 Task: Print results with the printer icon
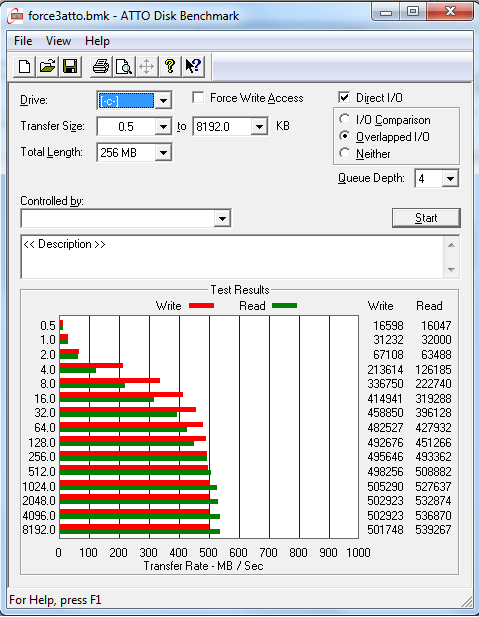101,67
